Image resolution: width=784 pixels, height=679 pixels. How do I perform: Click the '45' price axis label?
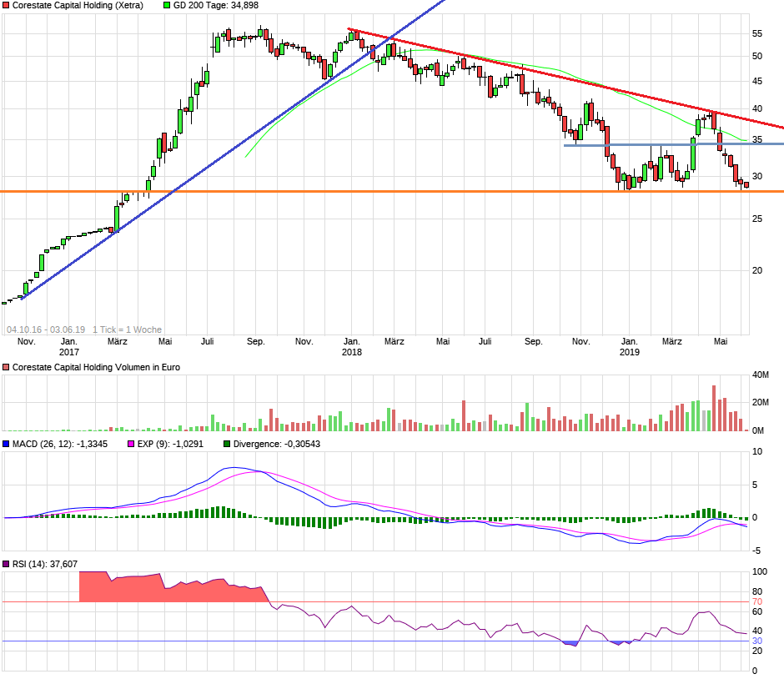(757, 81)
